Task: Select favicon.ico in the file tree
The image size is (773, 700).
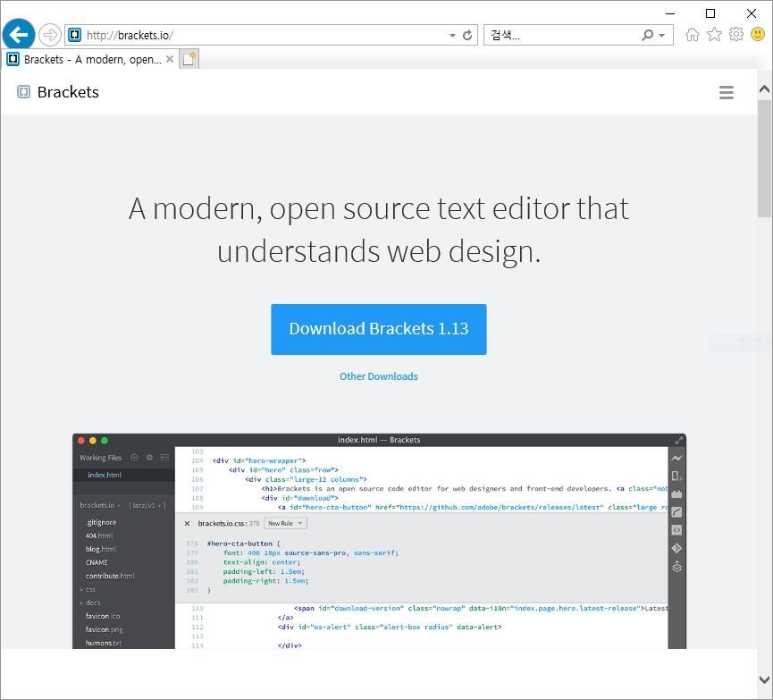Action: (x=103, y=616)
